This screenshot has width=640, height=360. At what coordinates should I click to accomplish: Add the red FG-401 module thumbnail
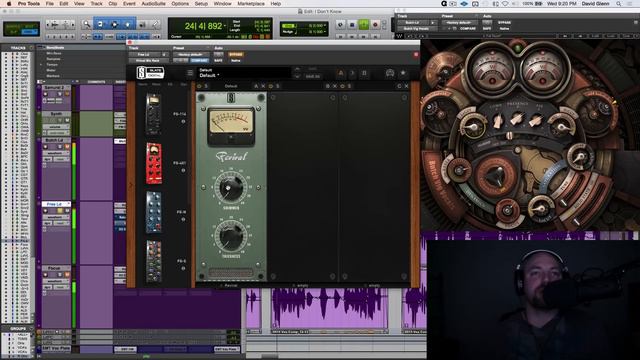[153, 163]
